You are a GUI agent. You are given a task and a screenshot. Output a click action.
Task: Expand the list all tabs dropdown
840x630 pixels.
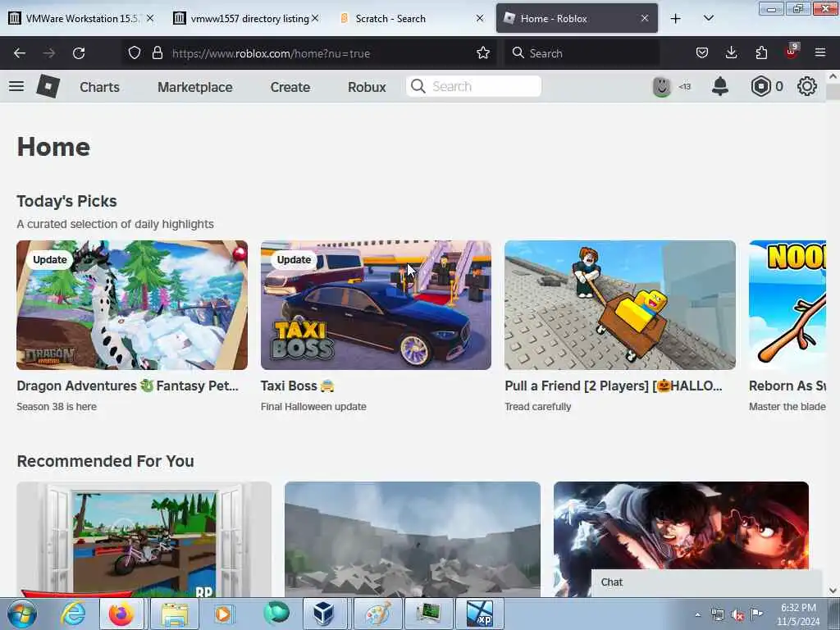(x=708, y=19)
